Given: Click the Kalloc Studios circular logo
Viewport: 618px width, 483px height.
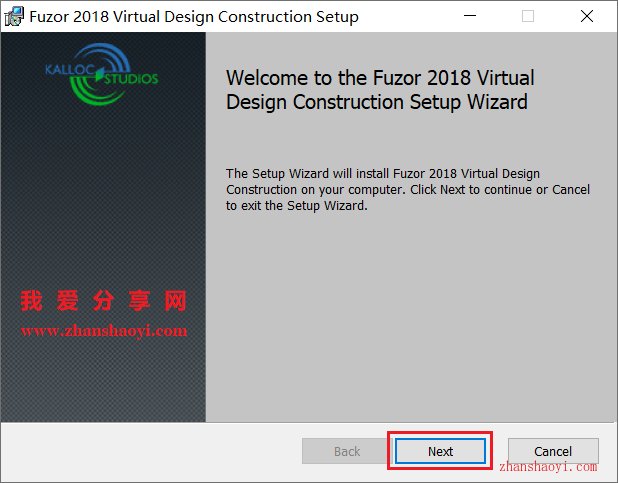Looking at the screenshot, I should (101, 74).
